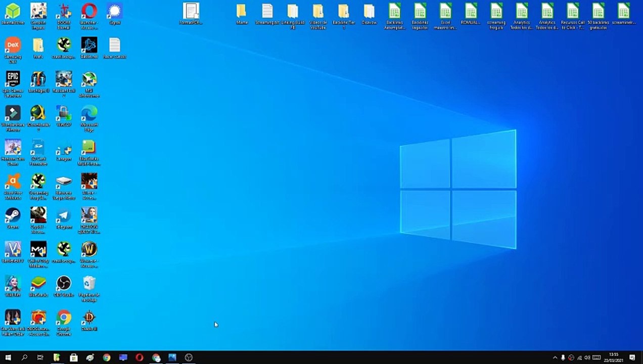Image resolution: width=643 pixels, height=364 pixels.
Task: Select the OBS Studio desktop shortcut
Action: pyautogui.click(x=64, y=286)
